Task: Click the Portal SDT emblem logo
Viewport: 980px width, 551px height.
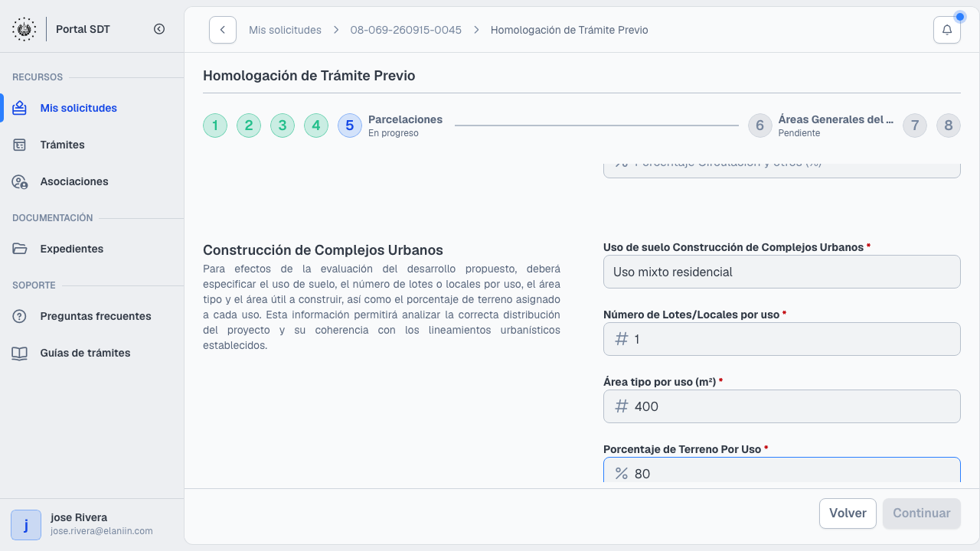Action: [x=24, y=29]
